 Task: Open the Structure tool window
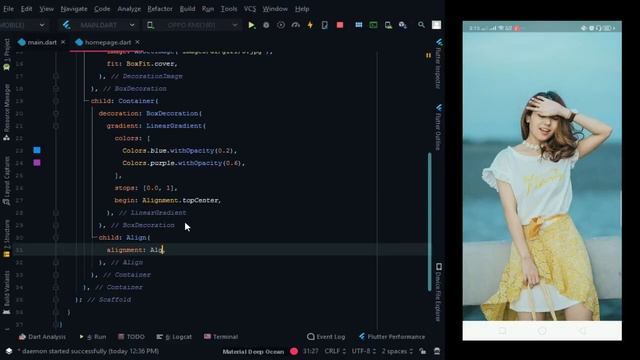click(7, 238)
